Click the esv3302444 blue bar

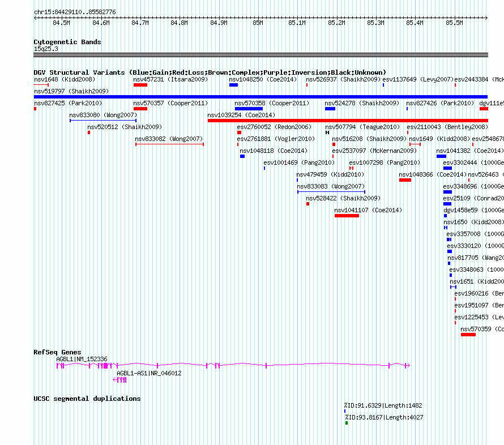(447, 168)
